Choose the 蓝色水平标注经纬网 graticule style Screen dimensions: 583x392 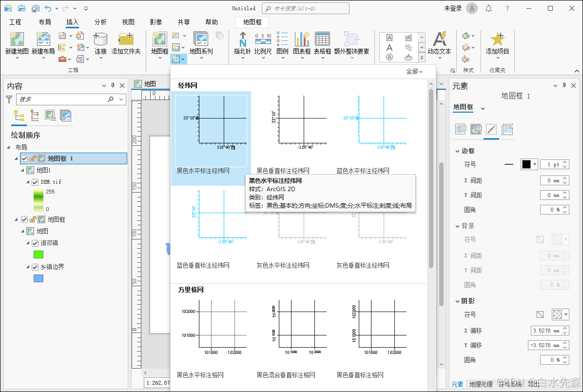tap(371, 134)
